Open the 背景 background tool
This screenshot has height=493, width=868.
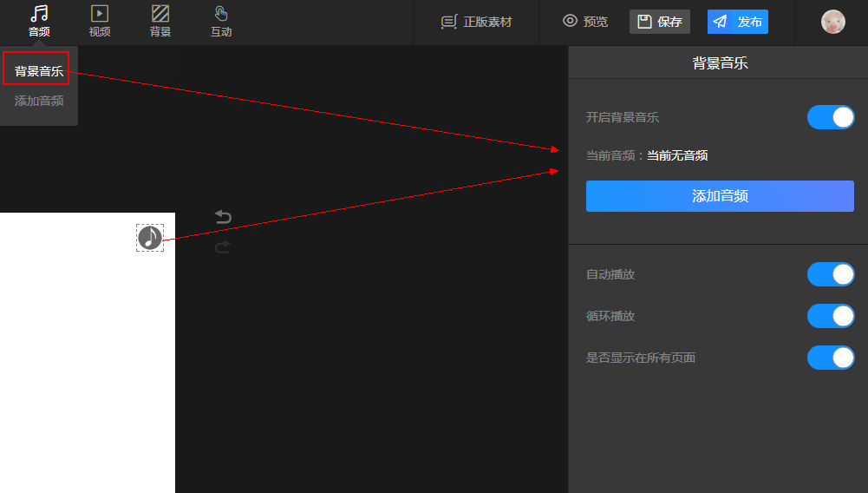160,21
